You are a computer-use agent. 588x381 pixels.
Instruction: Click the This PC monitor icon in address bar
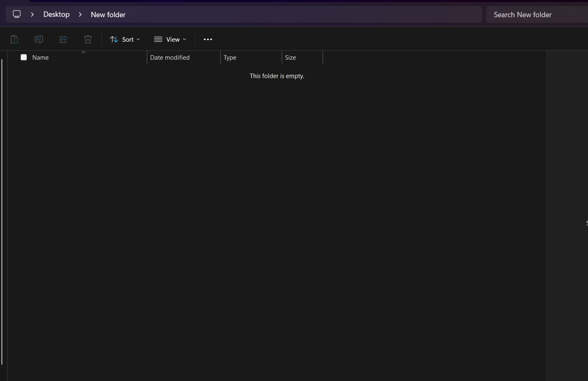(17, 14)
